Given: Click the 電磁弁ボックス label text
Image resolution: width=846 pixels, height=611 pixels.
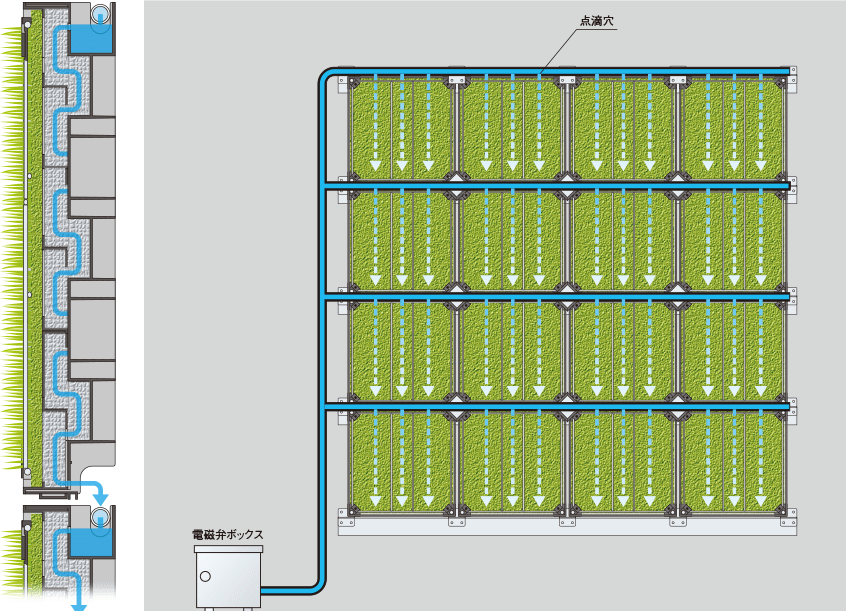Looking at the screenshot, I should [x=228, y=535].
